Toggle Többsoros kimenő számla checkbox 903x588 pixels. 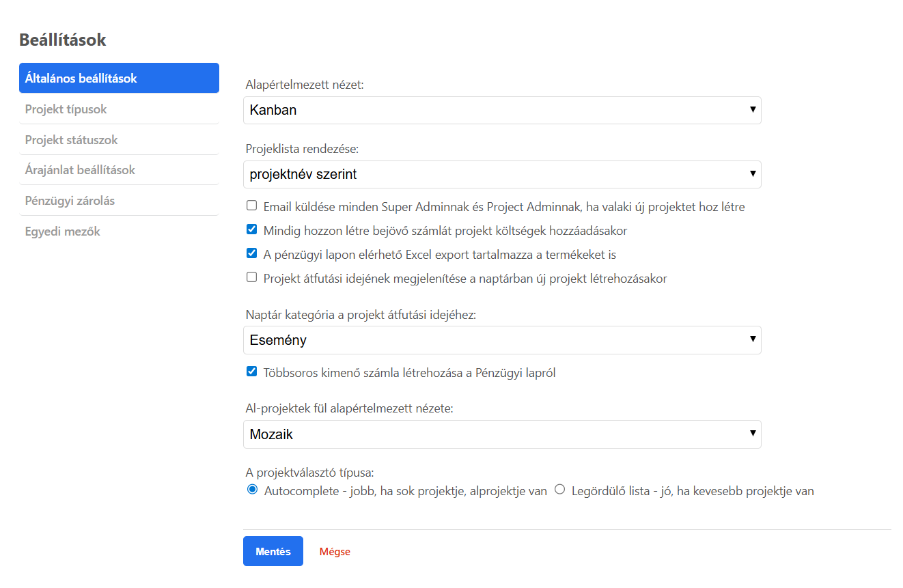tap(252, 372)
